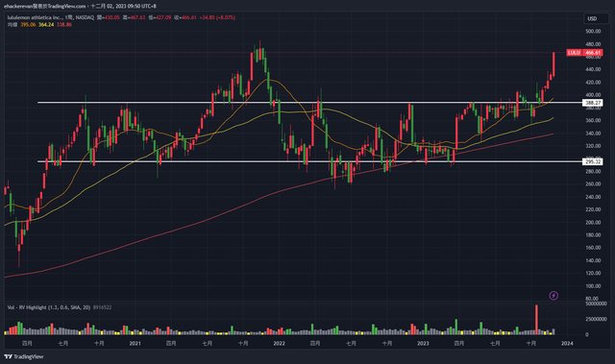Image resolution: width=615 pixels, height=364 pixels.
Task: Click the 2024 label on time axis
Action: [x=567, y=343]
